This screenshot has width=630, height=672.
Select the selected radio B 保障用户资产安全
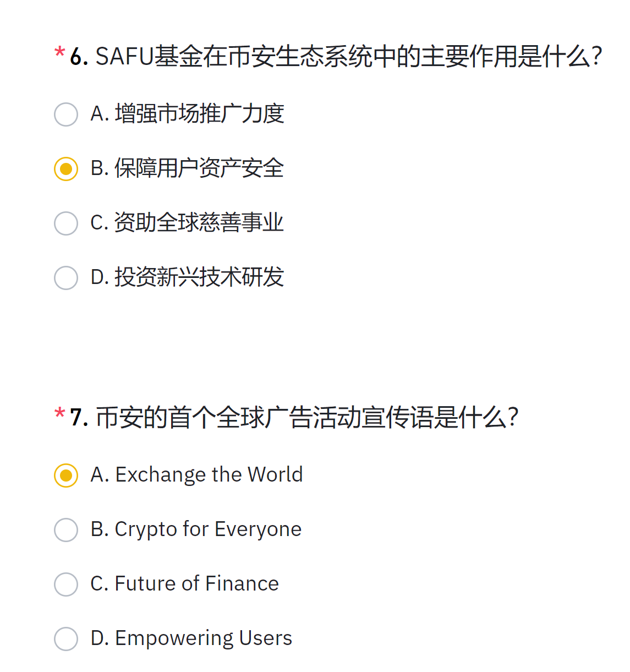(66, 169)
